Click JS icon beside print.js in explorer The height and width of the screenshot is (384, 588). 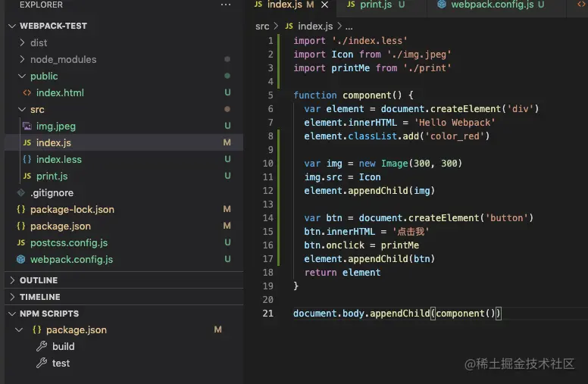[27, 176]
